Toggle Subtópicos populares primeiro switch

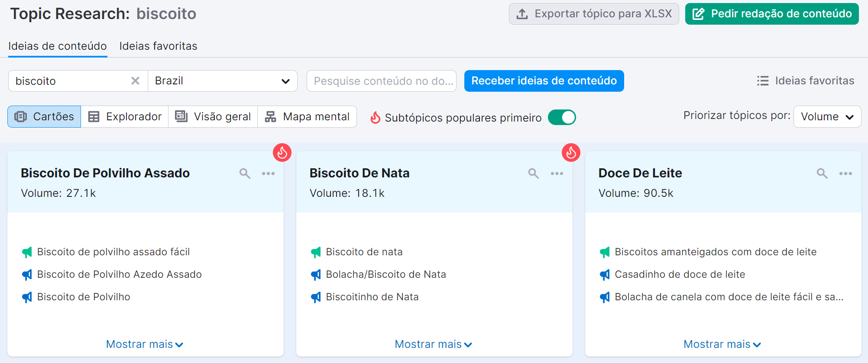[x=561, y=117]
